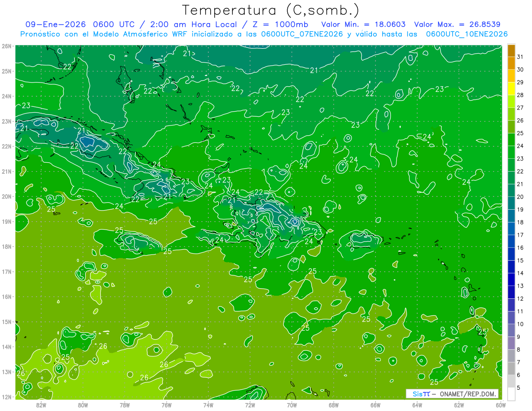Click the '10' color scale label
This screenshot has width=532, height=411.
click(x=520, y=324)
